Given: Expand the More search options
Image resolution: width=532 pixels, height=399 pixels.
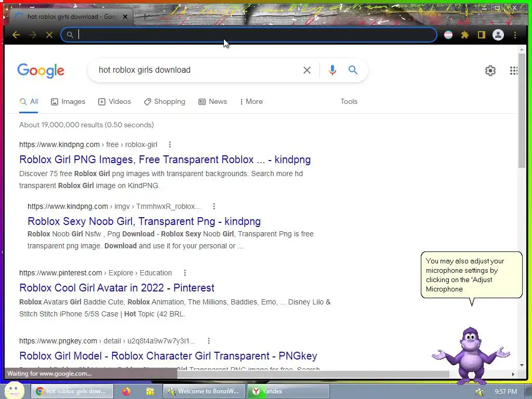Looking at the screenshot, I should point(251,101).
